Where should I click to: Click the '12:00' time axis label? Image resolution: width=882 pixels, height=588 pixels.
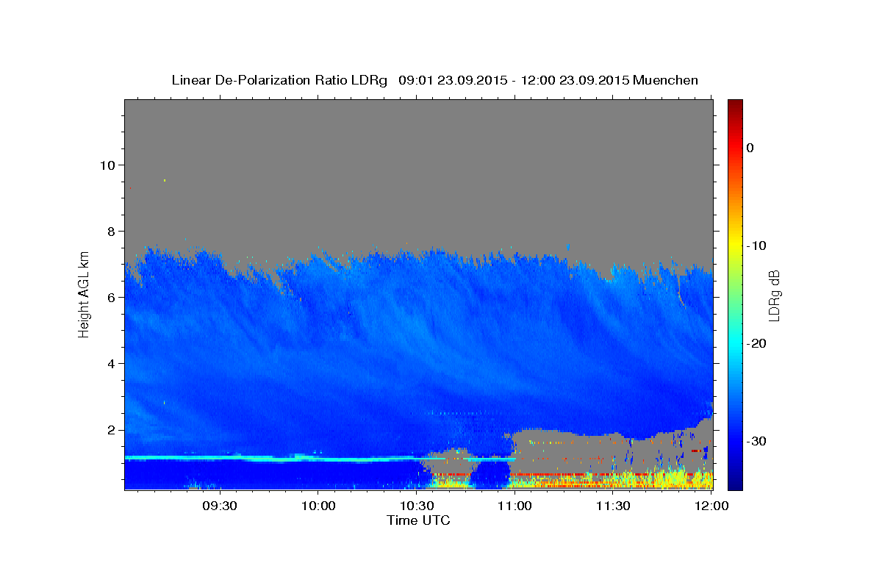point(711,506)
